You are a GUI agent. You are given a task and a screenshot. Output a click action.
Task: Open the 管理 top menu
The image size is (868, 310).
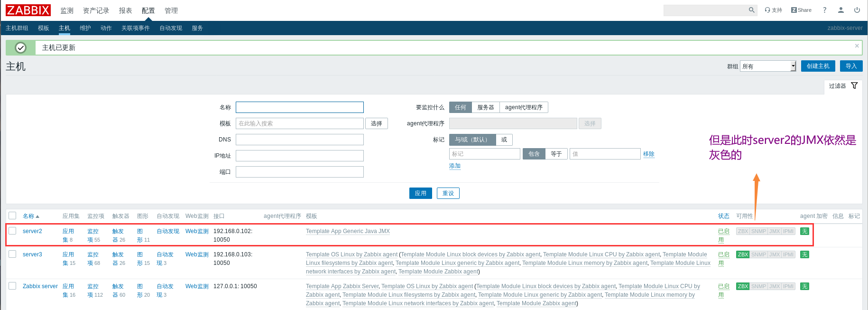(171, 10)
